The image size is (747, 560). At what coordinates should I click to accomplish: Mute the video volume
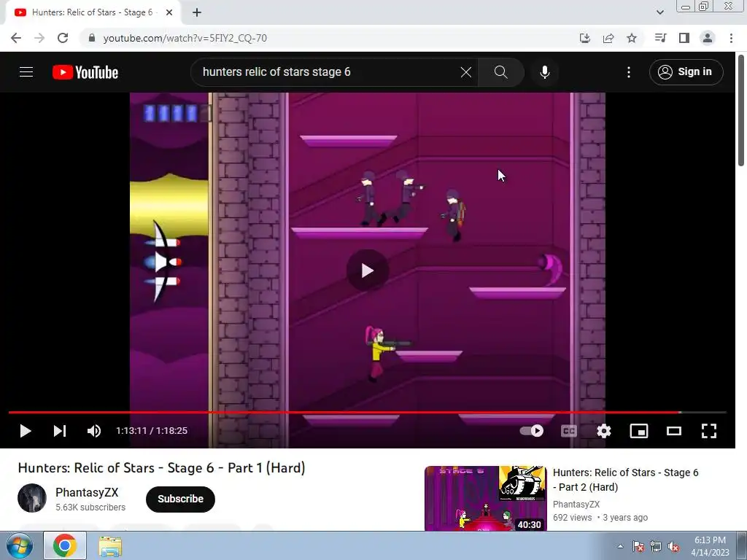(x=94, y=431)
